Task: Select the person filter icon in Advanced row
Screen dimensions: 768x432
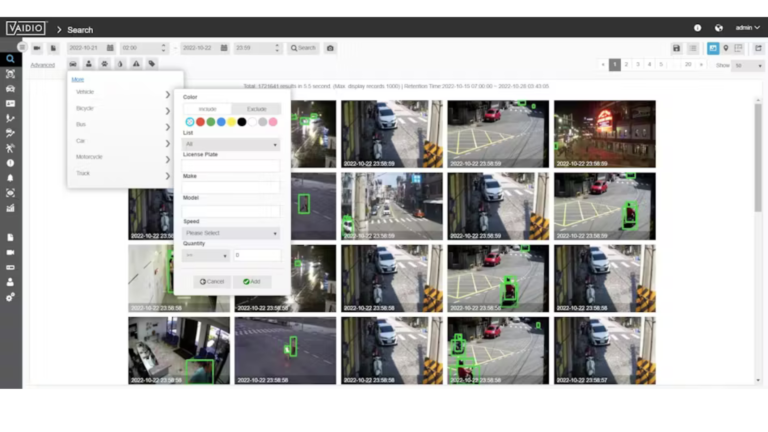Action: 88,64
